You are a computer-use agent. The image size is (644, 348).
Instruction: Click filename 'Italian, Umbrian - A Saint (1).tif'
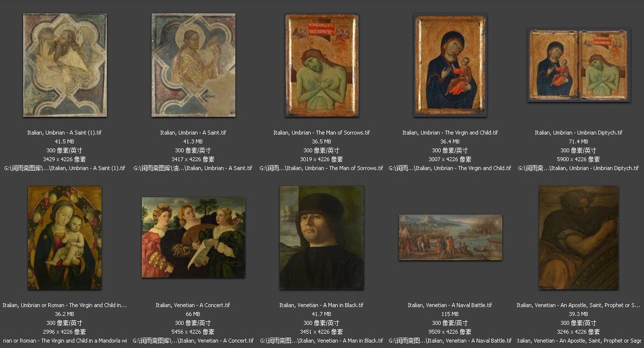(x=64, y=133)
